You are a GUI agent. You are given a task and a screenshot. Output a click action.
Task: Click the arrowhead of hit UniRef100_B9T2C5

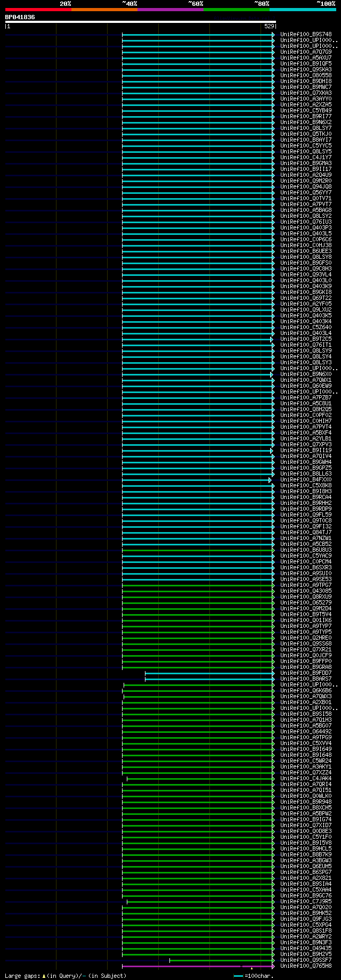pos(271,339)
